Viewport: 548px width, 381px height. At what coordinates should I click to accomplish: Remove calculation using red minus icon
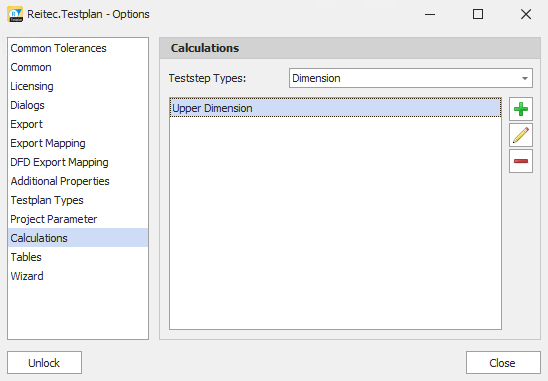tap(521, 161)
